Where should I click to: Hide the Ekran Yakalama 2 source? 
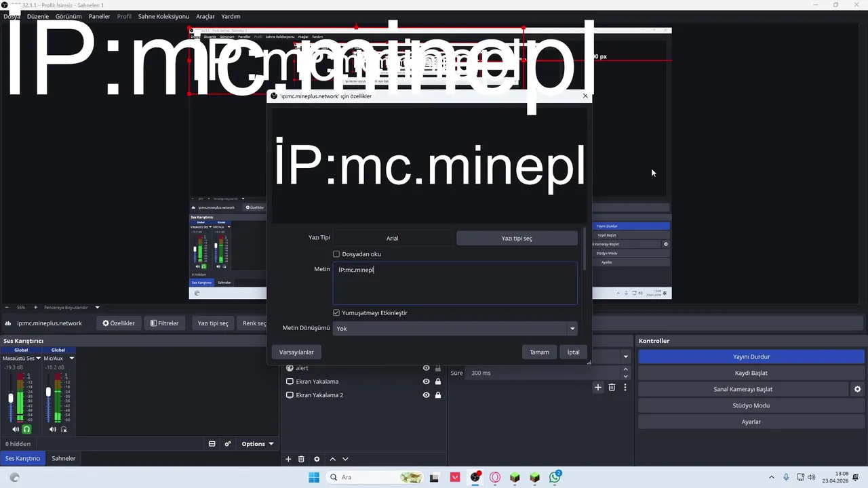[426, 395]
